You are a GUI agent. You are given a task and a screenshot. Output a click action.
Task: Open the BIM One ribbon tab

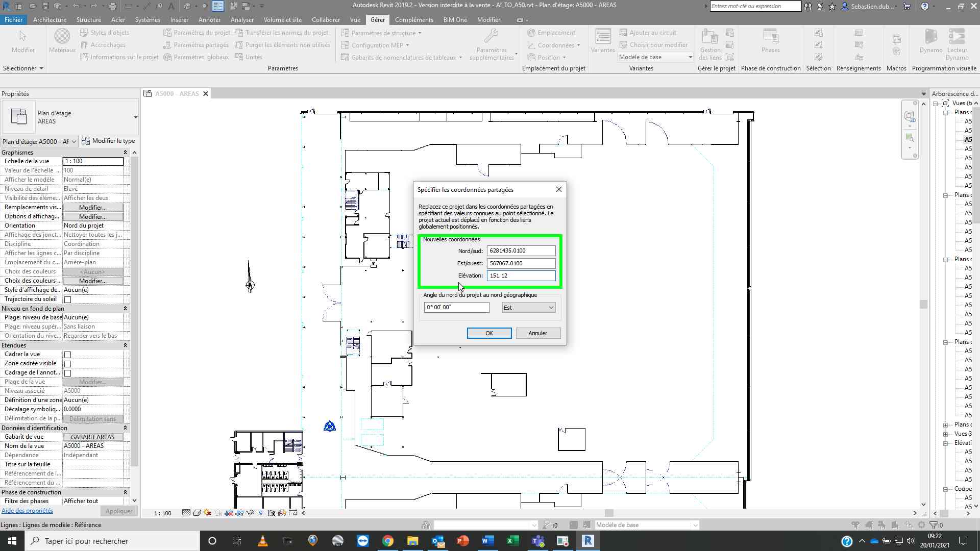pyautogui.click(x=455, y=20)
